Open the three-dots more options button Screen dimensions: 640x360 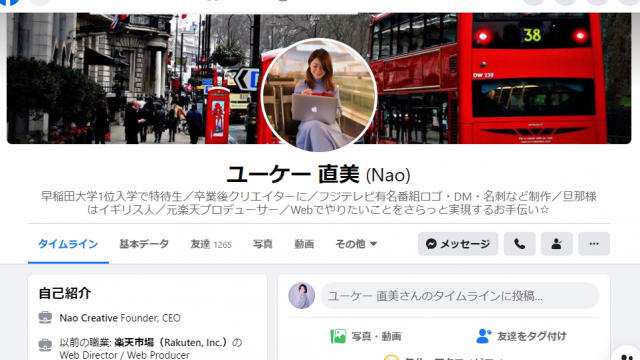[594, 244]
